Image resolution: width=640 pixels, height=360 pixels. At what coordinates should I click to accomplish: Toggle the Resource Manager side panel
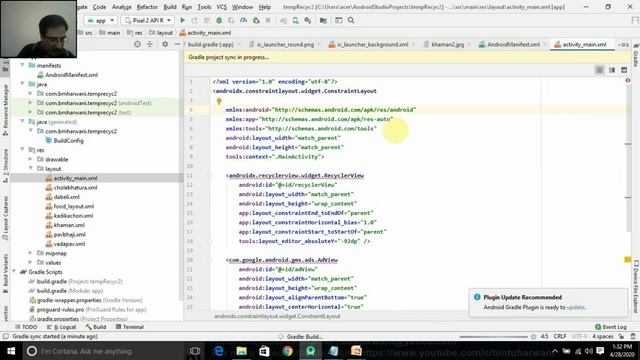pyautogui.click(x=5, y=110)
